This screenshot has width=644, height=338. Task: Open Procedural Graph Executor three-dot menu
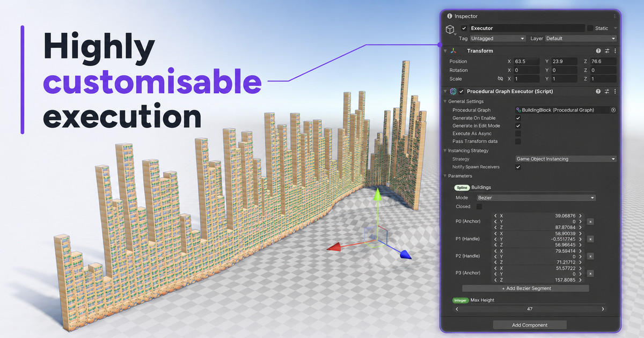615,91
